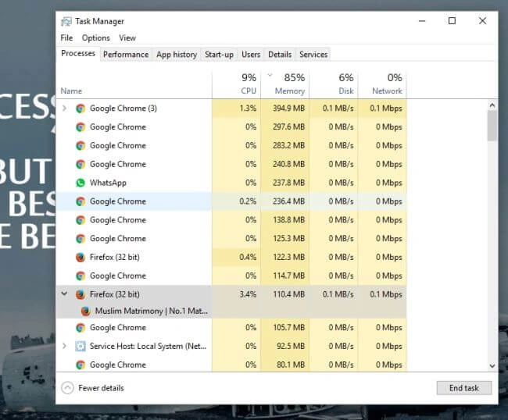Open the Details tab
The width and height of the screenshot is (508, 420).
280,55
